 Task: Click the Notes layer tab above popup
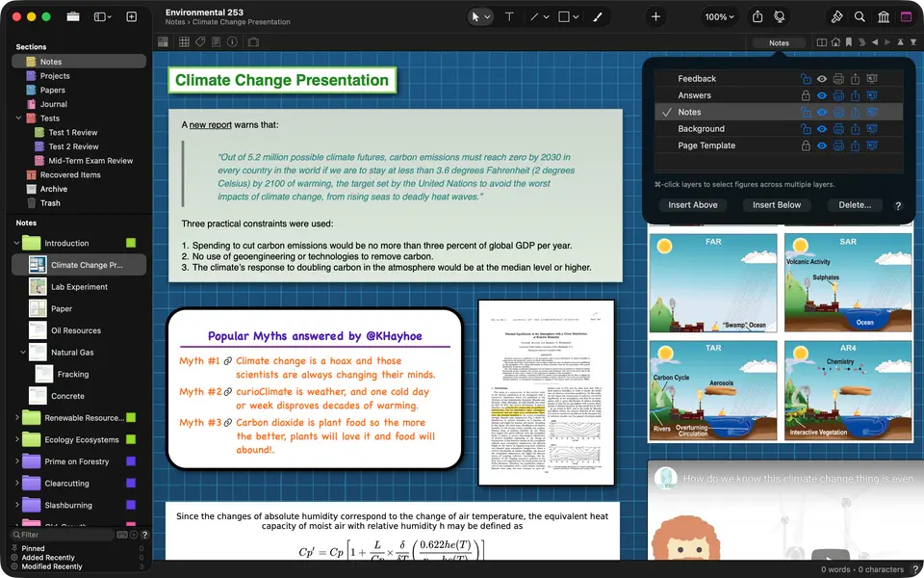click(779, 42)
